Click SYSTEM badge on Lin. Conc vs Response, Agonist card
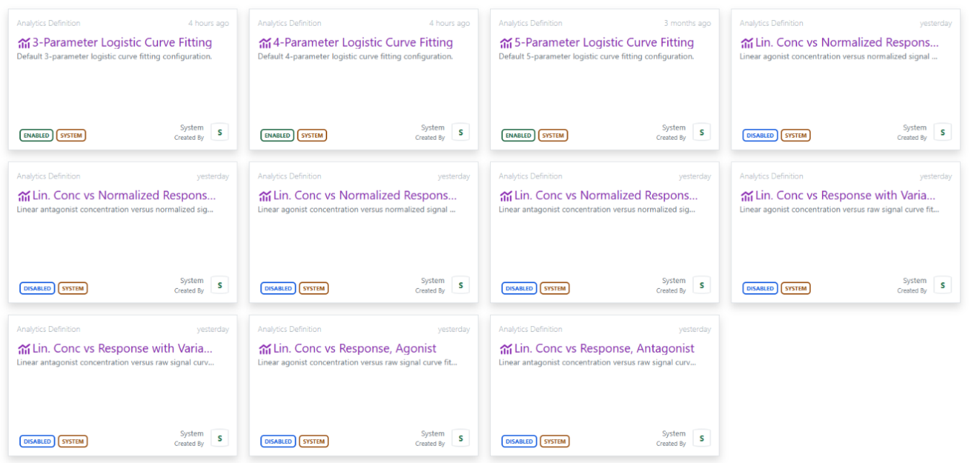Screen dimensions: 980x463 pyautogui.click(x=313, y=441)
